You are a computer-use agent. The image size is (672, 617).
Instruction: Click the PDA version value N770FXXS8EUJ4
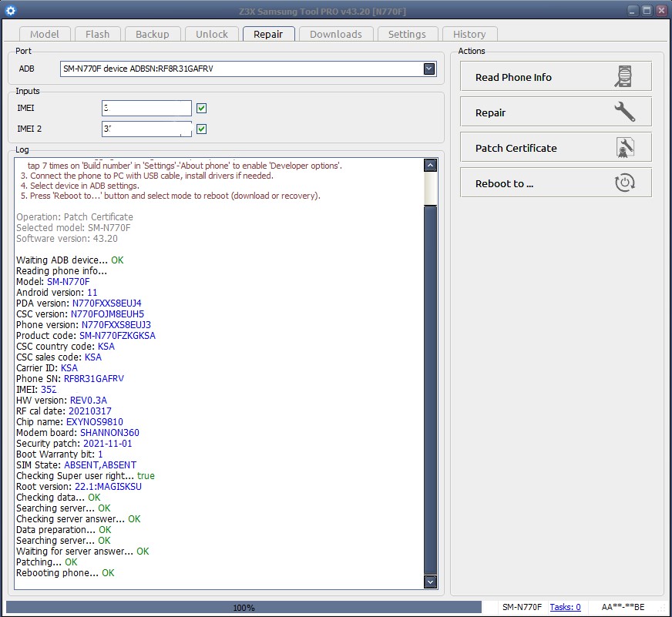pyautogui.click(x=106, y=303)
